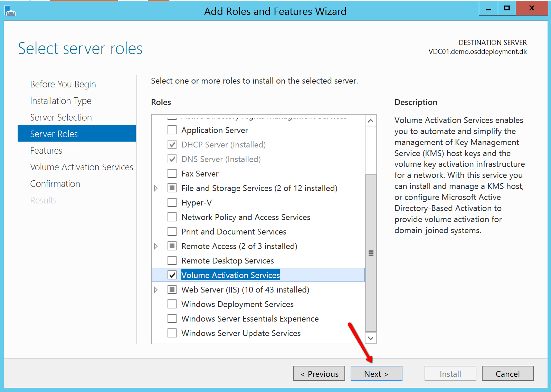Screen dimensions: 551x392
Task: Expand File and Storage Services tree
Action: tap(156, 188)
